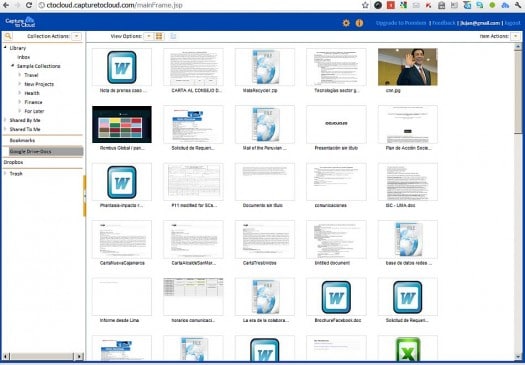Go back with browser back arrow
This screenshot has width=525, height=365.
6,5
